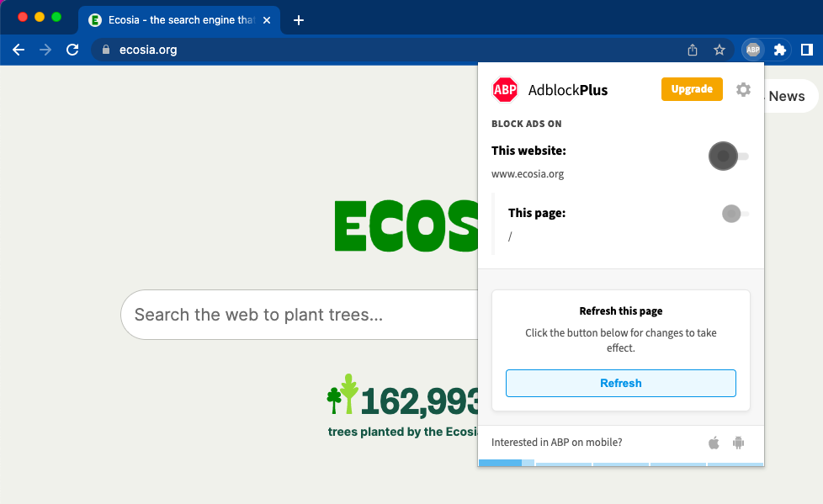Click the www.ecosia.org domain text

(528, 174)
